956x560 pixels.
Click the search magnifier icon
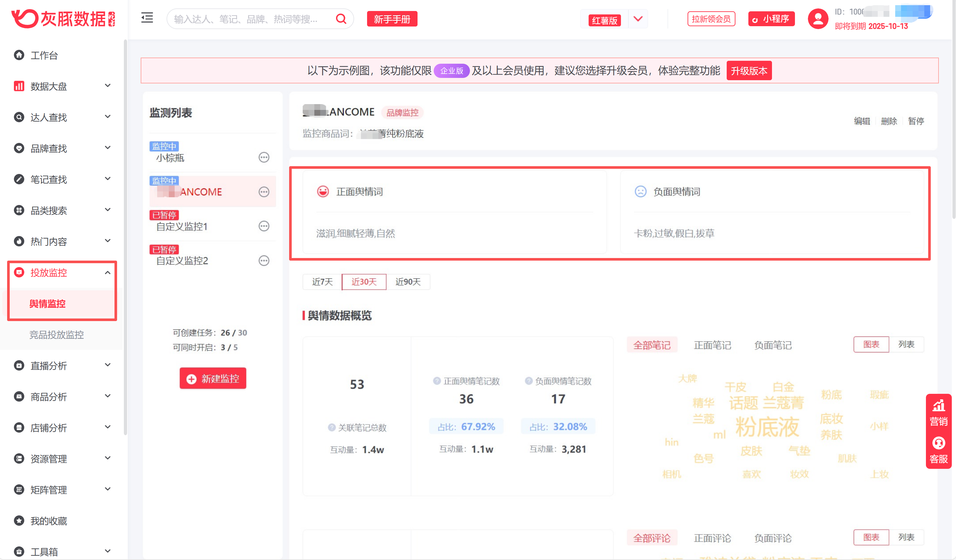(x=341, y=19)
